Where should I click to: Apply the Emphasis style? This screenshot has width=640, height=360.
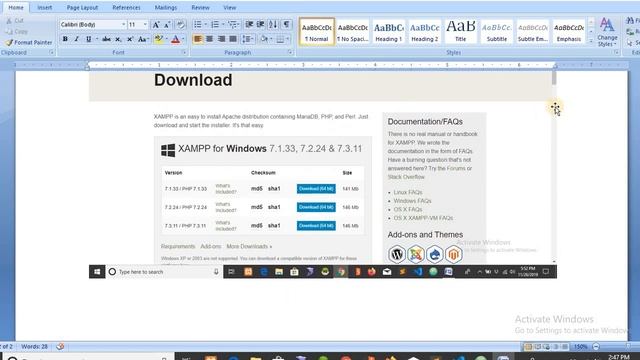click(x=569, y=31)
